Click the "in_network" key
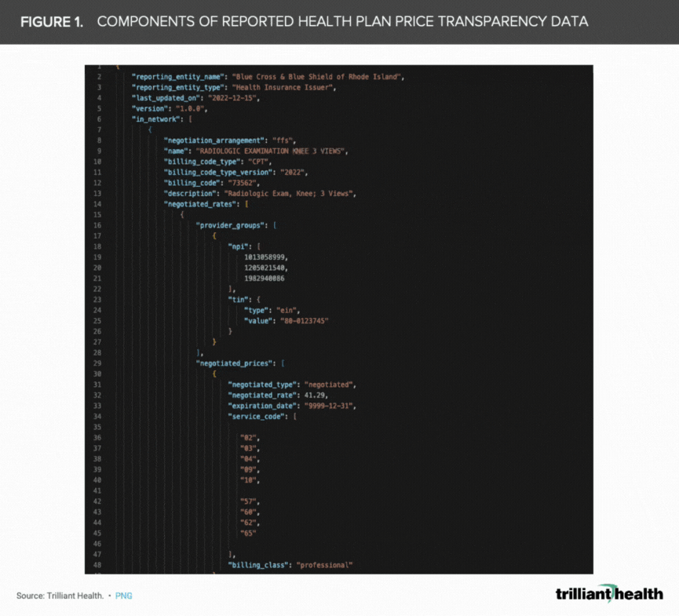Viewport: 679px width, 616px height. tap(156, 119)
